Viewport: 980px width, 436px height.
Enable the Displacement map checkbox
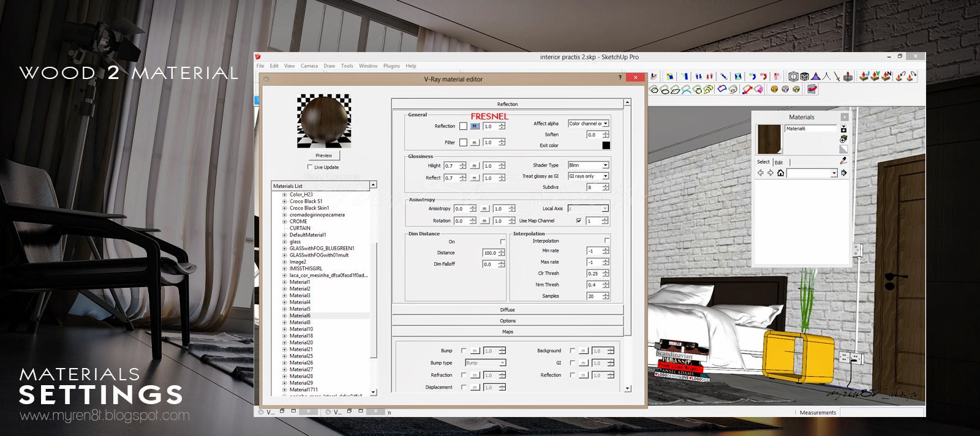(x=463, y=387)
